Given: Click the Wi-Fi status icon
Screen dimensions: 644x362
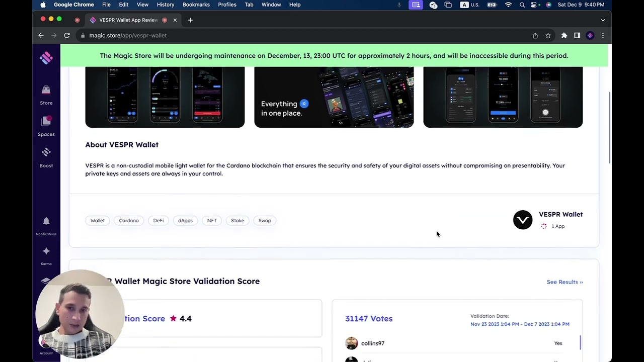Looking at the screenshot, I should click(508, 5).
